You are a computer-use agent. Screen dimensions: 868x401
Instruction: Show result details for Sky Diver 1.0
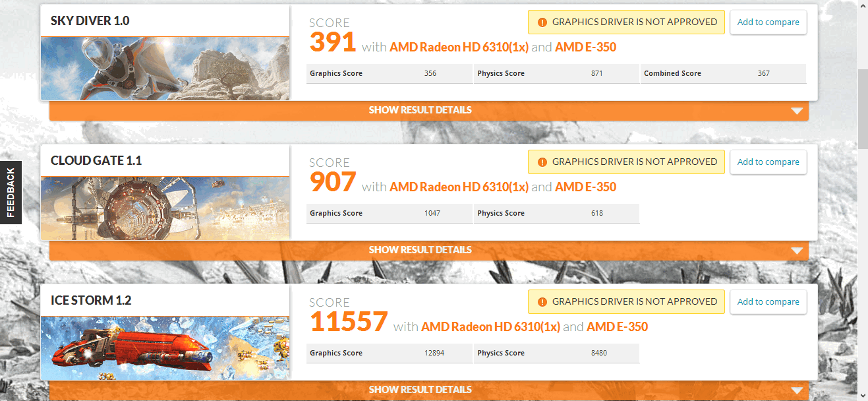click(429, 111)
